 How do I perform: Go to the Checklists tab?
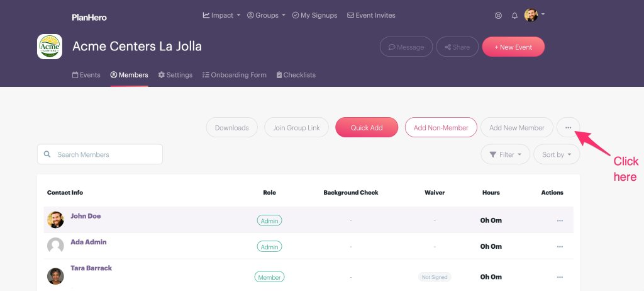tap(296, 75)
